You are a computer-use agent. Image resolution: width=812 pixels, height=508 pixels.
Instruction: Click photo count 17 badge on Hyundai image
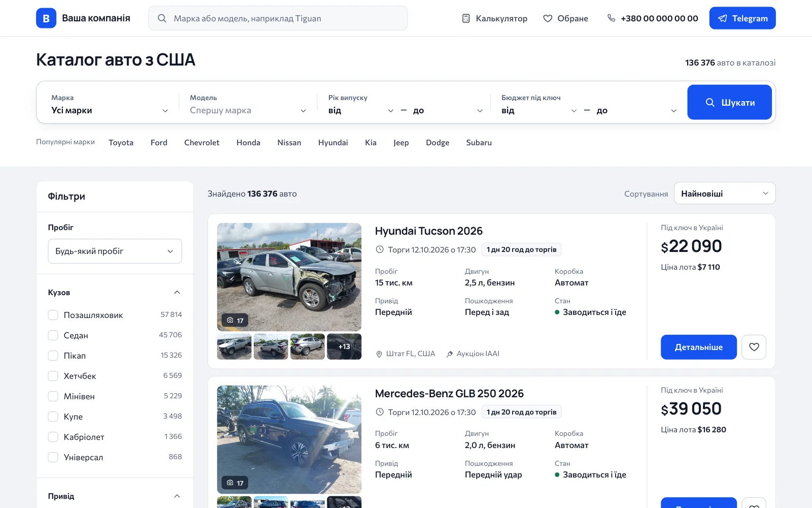[235, 320]
